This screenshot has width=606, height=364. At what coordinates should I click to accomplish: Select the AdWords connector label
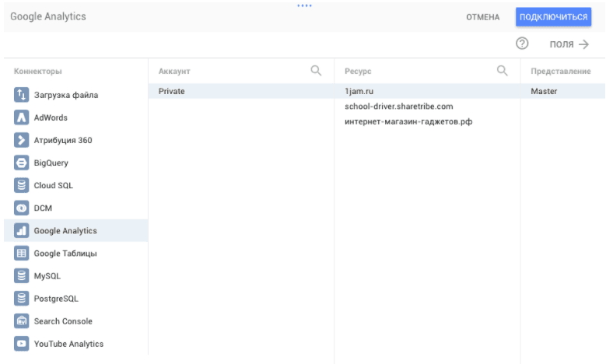51,117
